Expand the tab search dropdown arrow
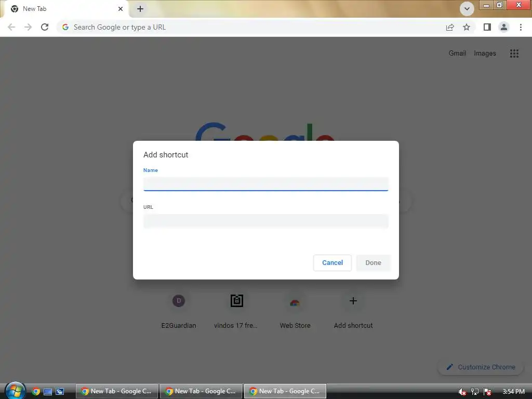 pos(467,9)
